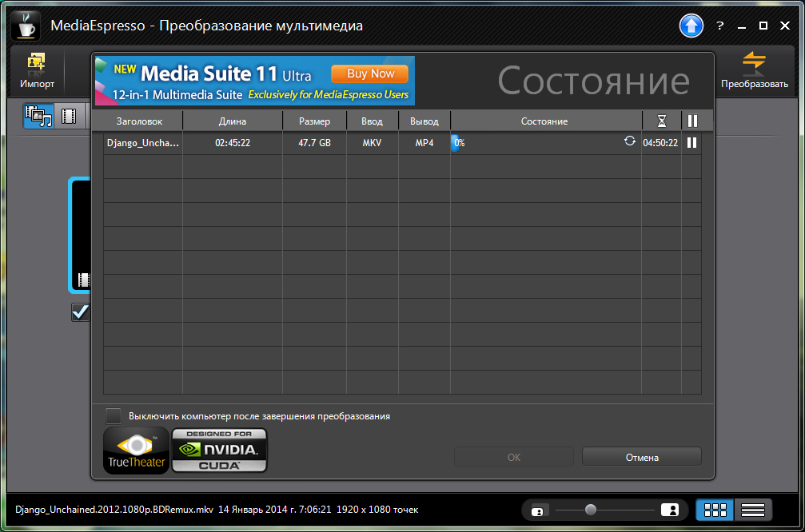Click Django_Unchained.2012.1080p.BDRemux.mkv in status bar
The height and width of the screenshot is (532, 805).
[x=114, y=510]
